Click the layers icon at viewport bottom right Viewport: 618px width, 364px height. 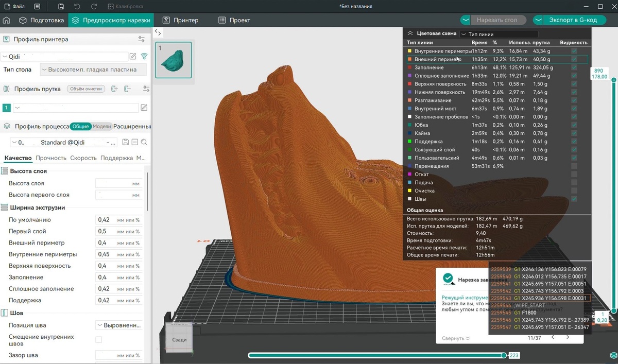612,355
